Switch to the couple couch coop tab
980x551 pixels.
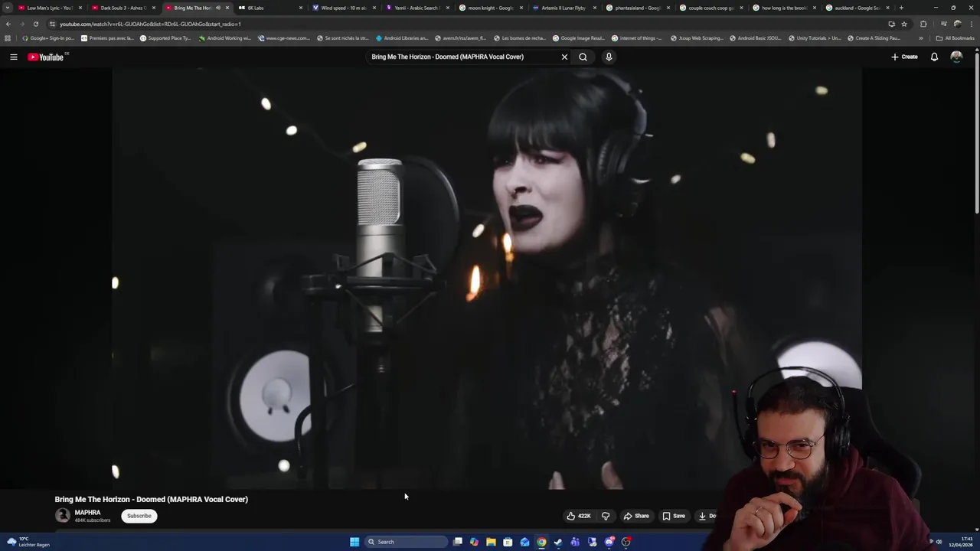click(x=710, y=8)
